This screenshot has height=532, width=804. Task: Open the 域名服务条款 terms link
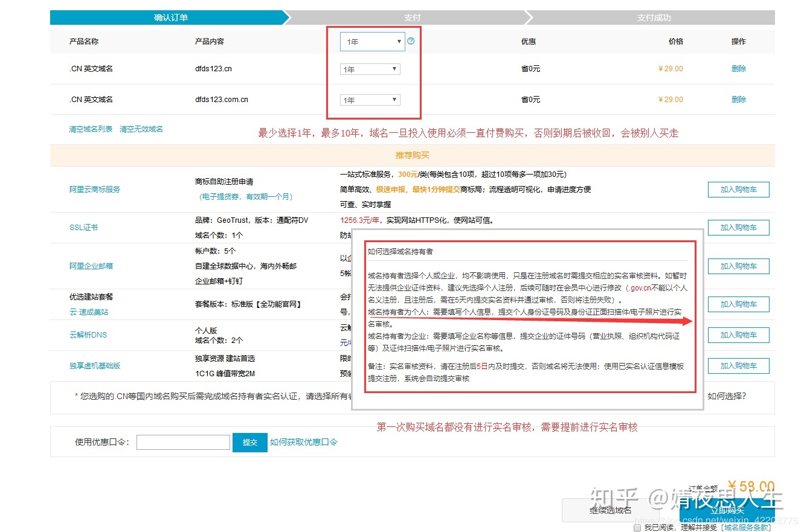coord(745,527)
